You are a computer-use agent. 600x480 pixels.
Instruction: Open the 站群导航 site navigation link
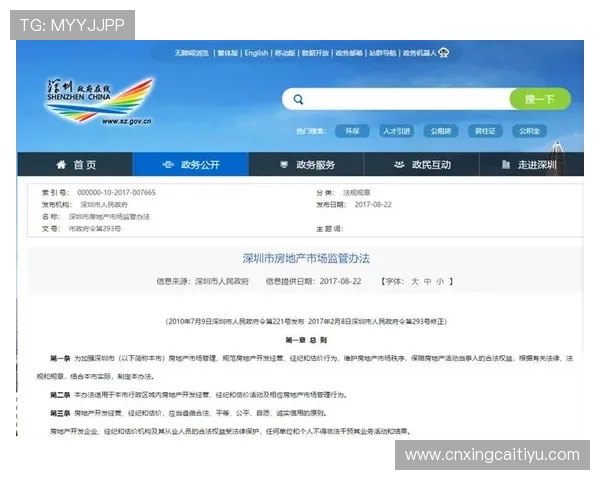[x=383, y=53]
